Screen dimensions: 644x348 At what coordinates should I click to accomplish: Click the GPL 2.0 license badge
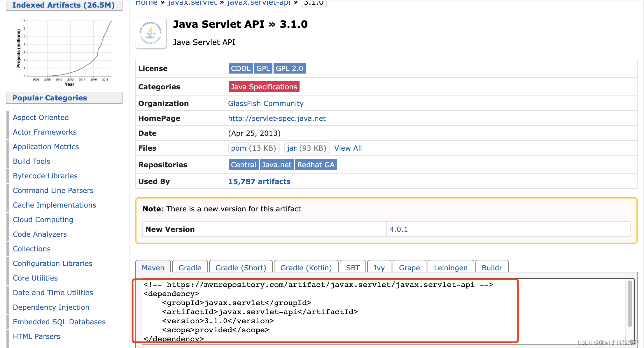pyautogui.click(x=289, y=68)
